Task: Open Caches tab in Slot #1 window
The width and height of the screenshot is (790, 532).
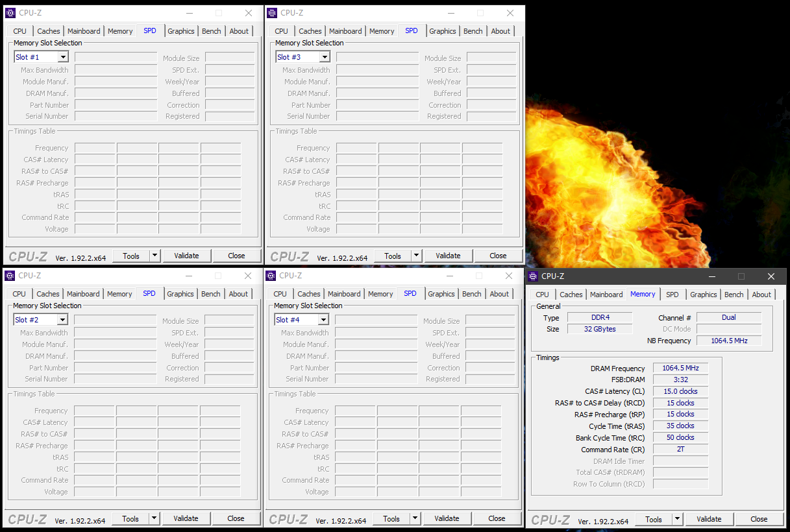Action: point(49,31)
